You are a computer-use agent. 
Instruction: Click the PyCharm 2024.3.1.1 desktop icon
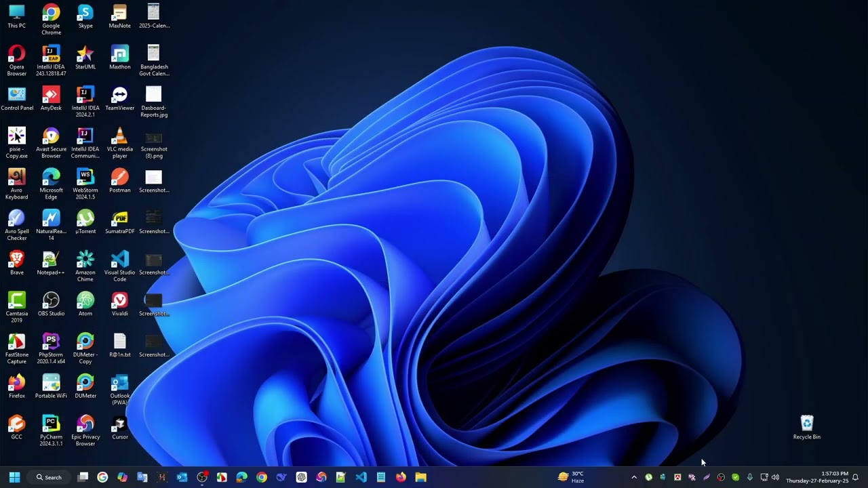click(x=51, y=430)
